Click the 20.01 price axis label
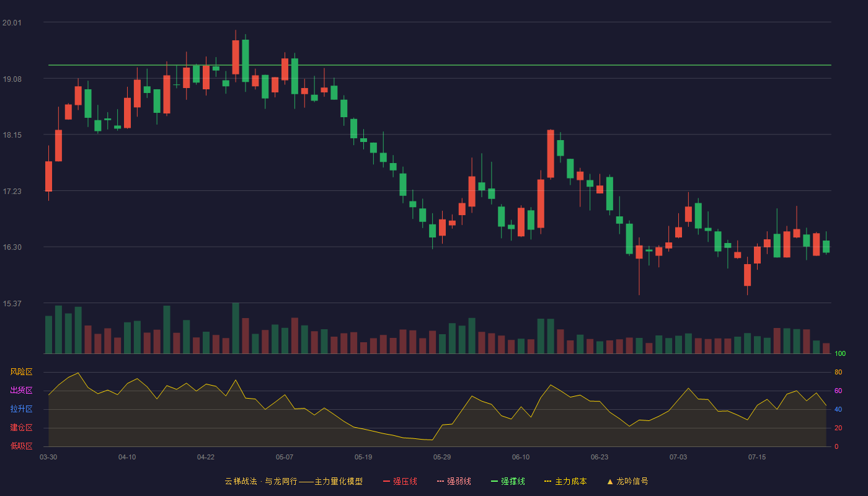 pyautogui.click(x=12, y=23)
